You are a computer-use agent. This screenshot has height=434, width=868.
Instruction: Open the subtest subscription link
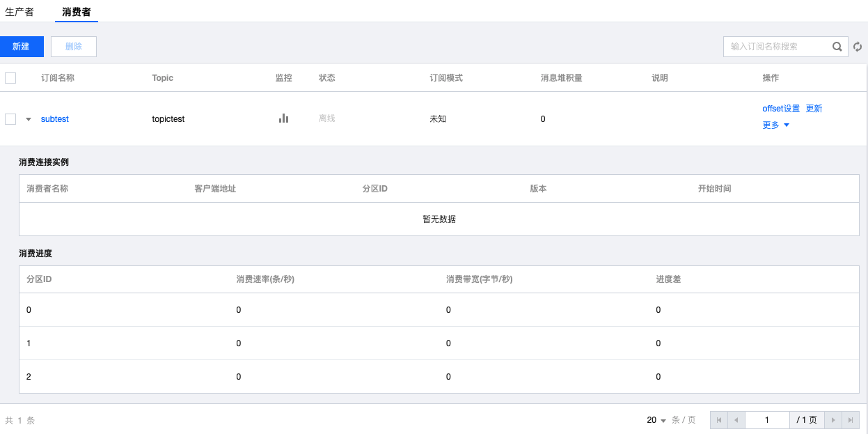55,119
